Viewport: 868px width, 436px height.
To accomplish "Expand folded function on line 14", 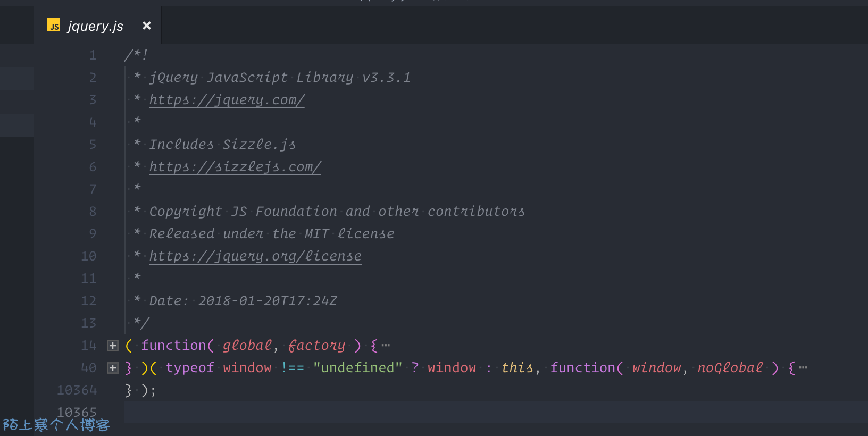I will coord(112,346).
